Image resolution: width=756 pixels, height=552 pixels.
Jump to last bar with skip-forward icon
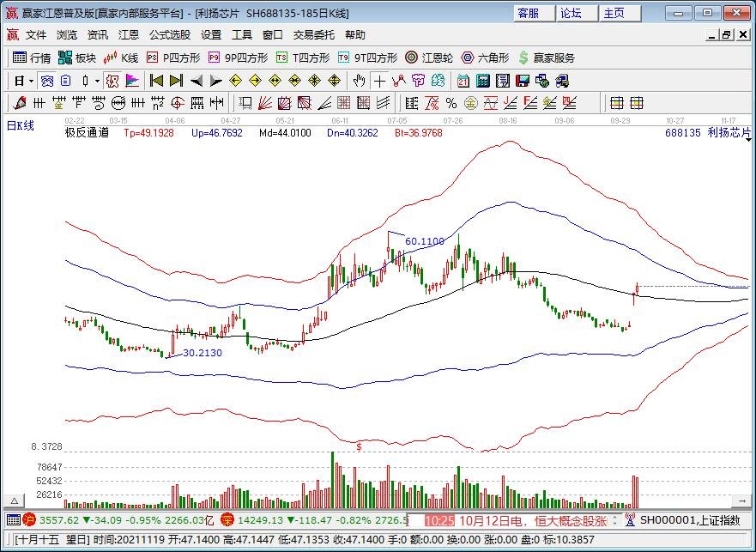tap(176, 81)
